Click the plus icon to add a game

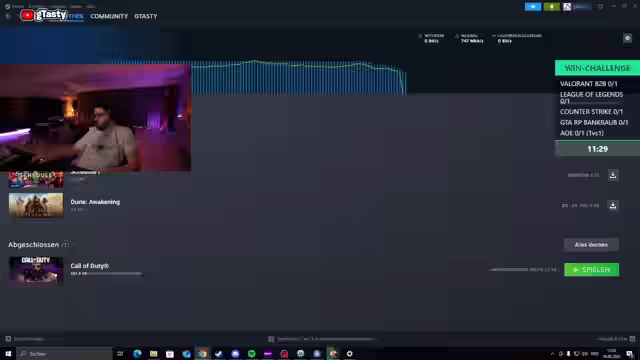point(8,339)
